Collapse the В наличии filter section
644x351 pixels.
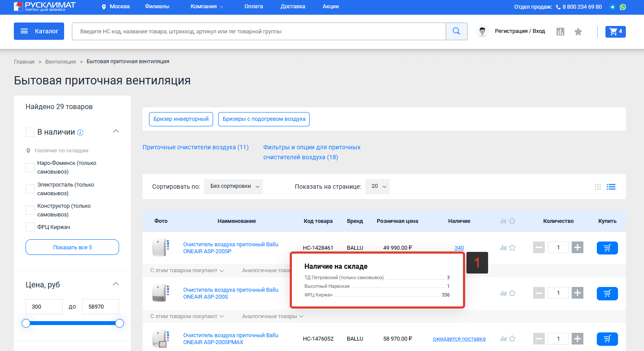click(116, 131)
